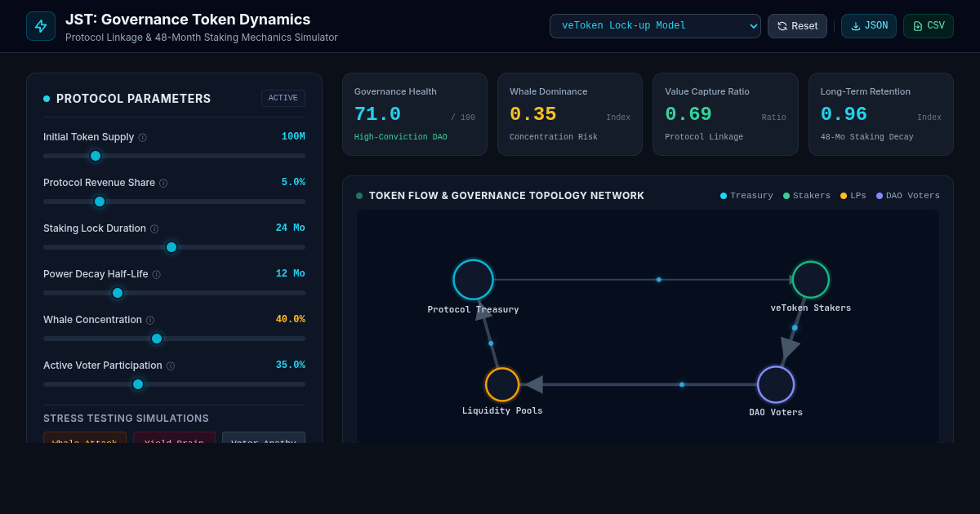Click the Concentration Risk label
The width and height of the screenshot is (980, 514).
click(554, 137)
